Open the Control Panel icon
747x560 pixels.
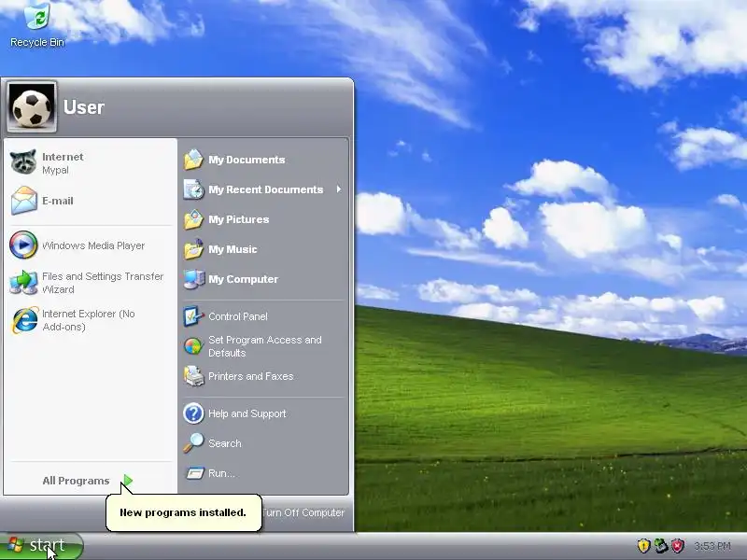click(193, 316)
